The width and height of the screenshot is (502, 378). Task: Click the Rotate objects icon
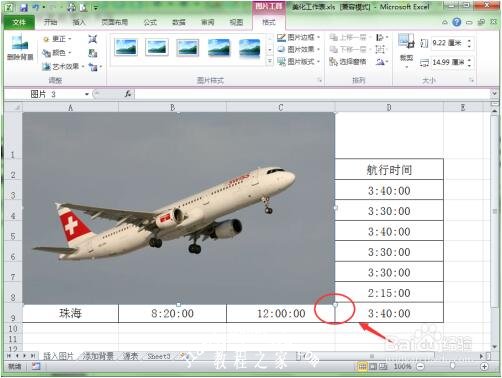tap(381, 62)
